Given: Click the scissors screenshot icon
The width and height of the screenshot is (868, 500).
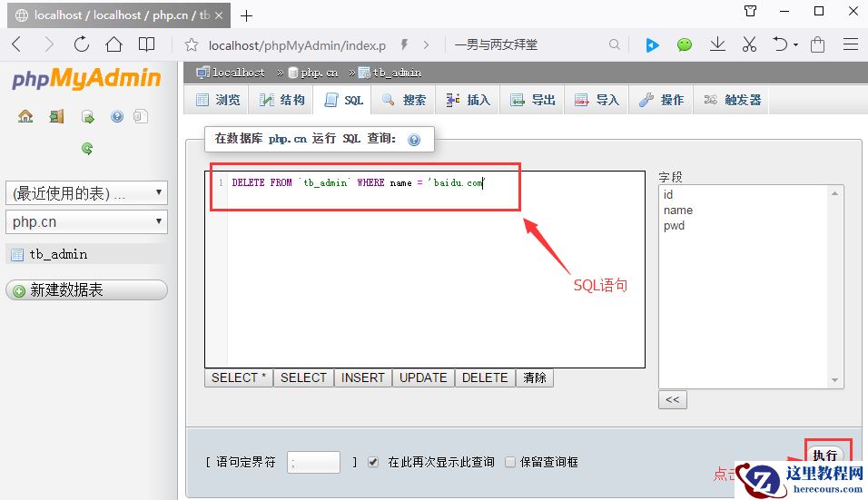Looking at the screenshot, I should click(749, 44).
